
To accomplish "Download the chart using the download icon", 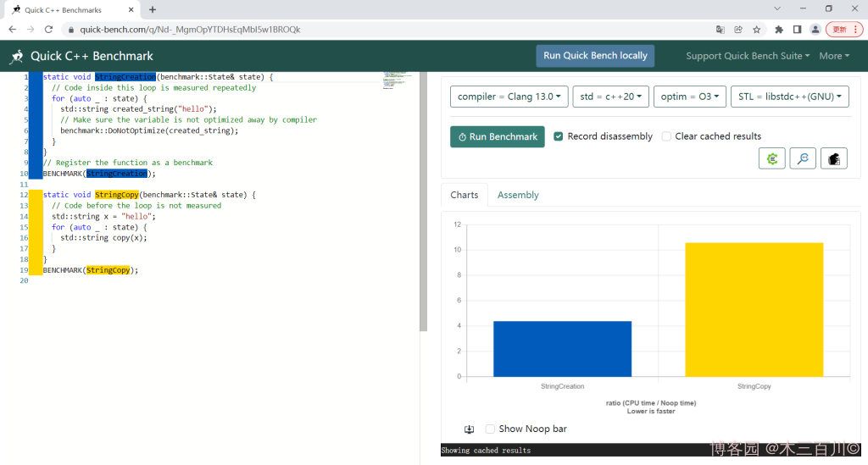I will click(470, 429).
